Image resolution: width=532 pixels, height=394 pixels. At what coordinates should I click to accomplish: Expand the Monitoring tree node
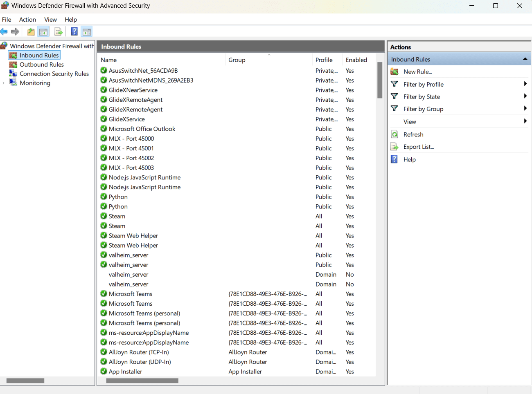point(4,83)
